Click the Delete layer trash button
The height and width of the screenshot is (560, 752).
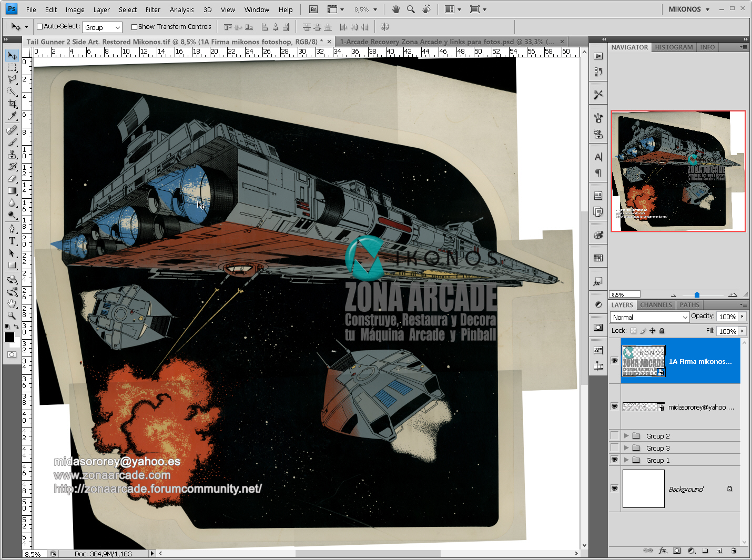point(734,551)
